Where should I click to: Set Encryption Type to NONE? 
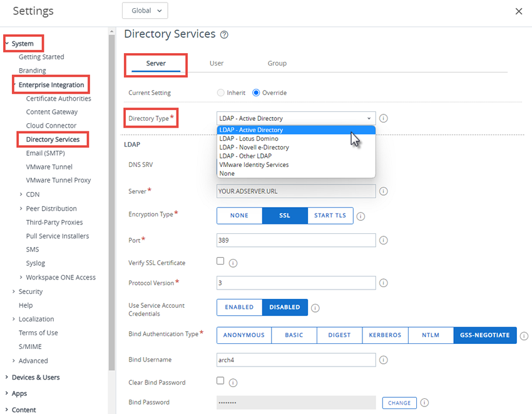pyautogui.click(x=240, y=216)
